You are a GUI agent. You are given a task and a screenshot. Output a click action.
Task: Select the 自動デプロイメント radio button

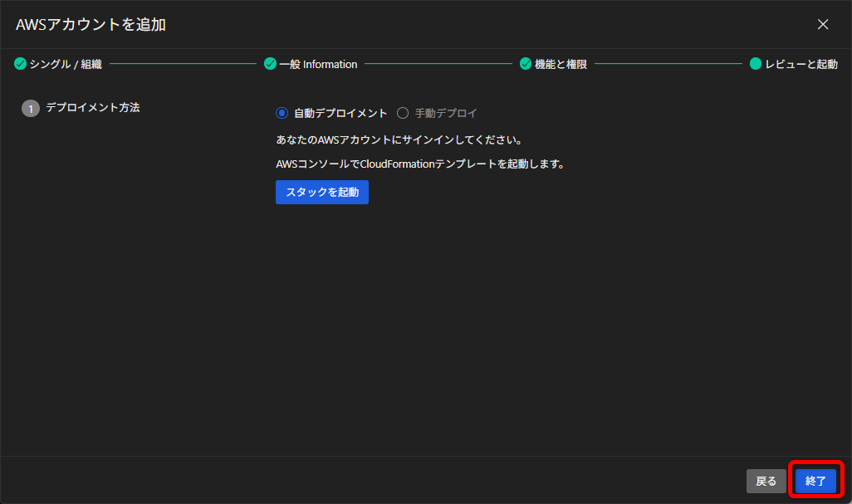pyautogui.click(x=282, y=113)
